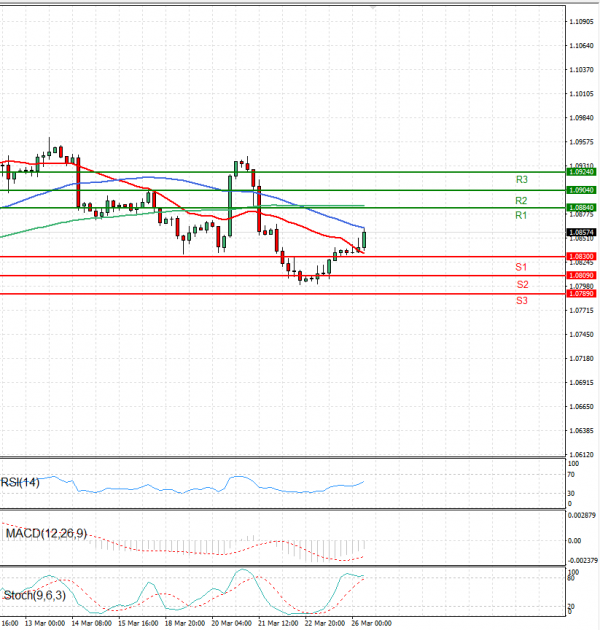Click the 18 Mar 20:00 time label
Viewport: 600px width, 630px height.
[x=185, y=623]
